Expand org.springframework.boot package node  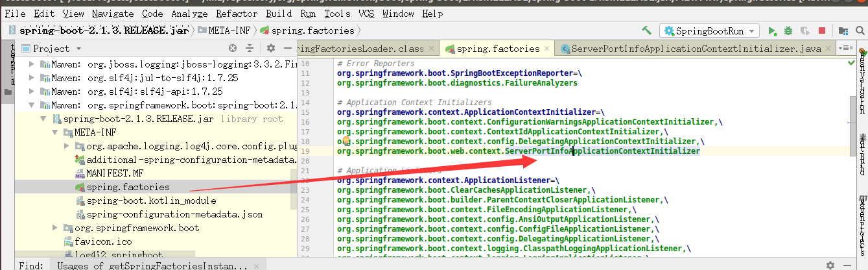[x=56, y=228]
